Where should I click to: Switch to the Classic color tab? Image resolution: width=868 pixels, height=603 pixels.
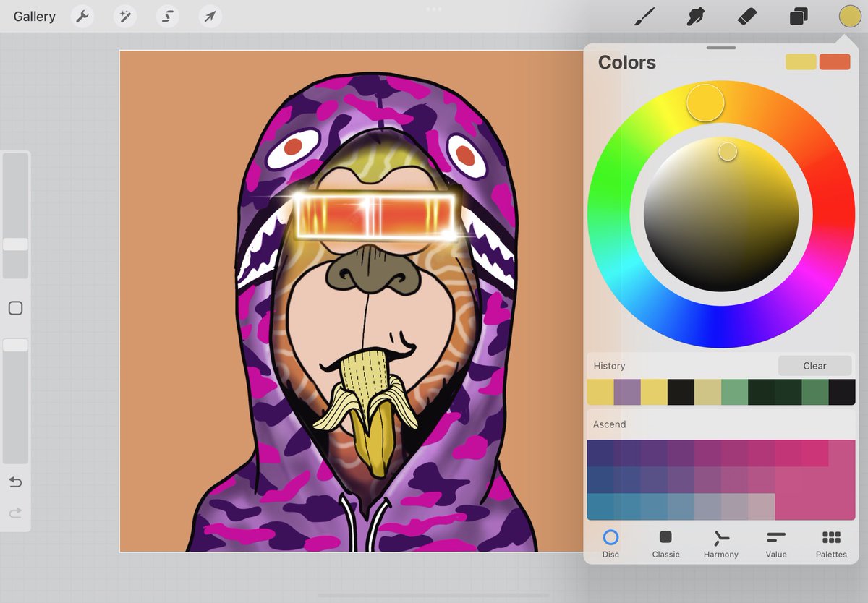[665, 544]
